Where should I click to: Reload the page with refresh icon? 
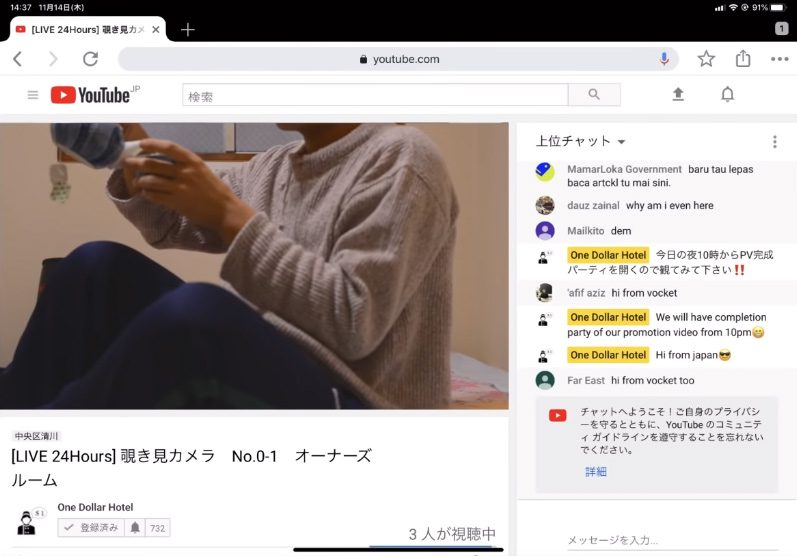(90, 59)
